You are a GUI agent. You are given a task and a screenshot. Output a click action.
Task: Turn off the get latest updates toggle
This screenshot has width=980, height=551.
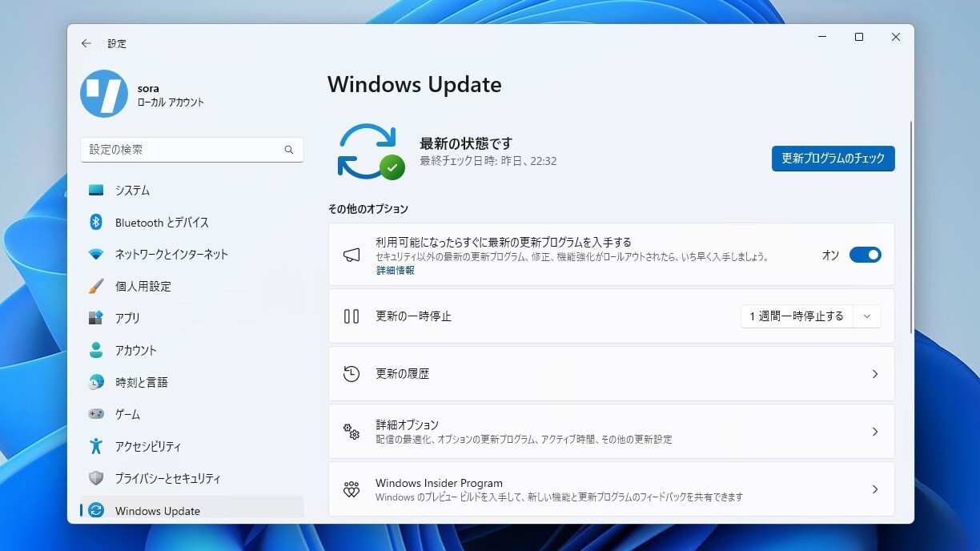point(866,255)
